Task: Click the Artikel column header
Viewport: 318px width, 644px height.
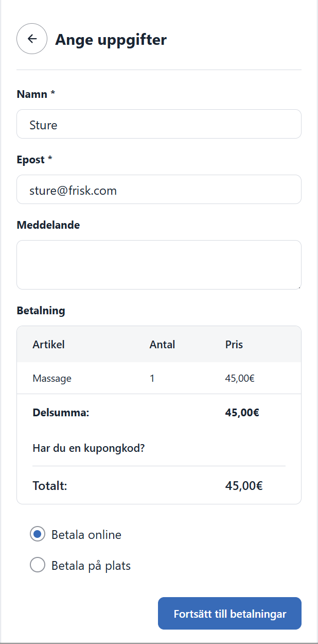Action: coord(49,345)
